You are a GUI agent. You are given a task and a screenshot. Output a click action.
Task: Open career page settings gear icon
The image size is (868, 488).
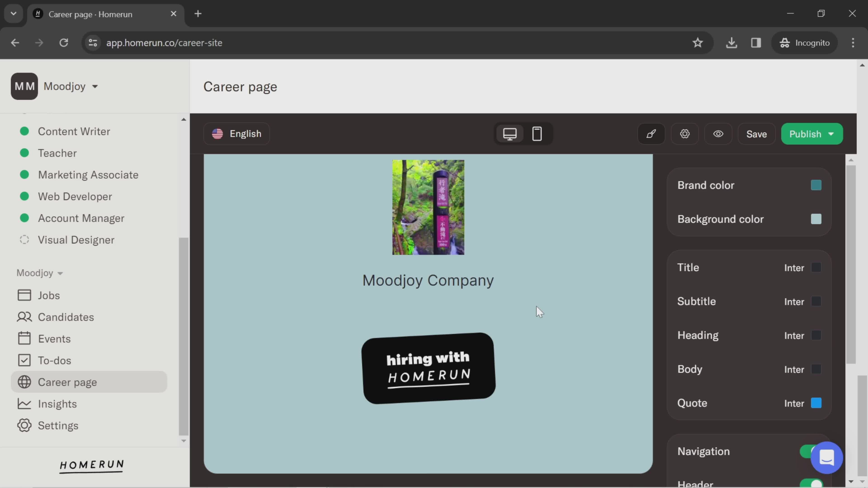point(685,134)
